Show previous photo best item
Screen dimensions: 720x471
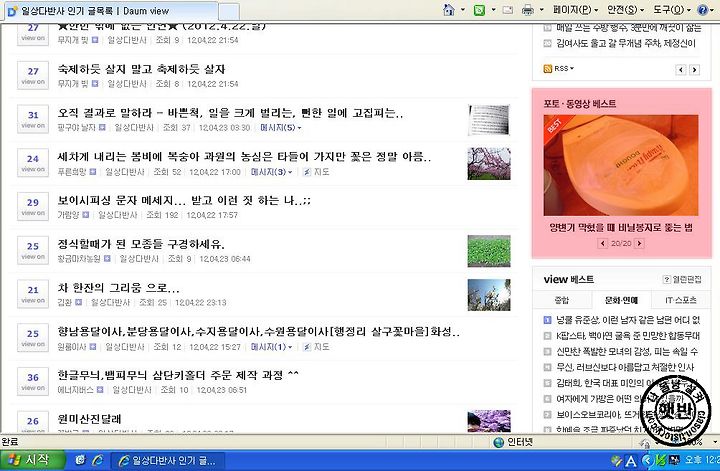[x=603, y=243]
